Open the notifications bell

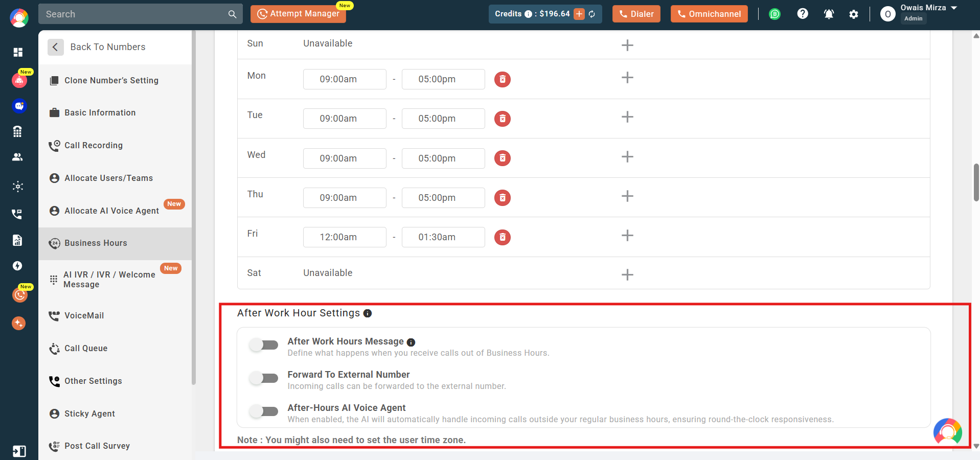829,14
